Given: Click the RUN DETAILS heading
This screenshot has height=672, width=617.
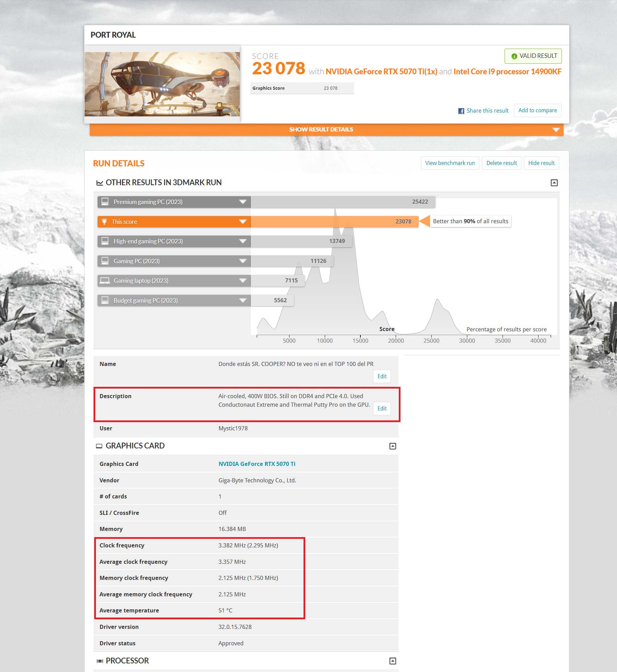Looking at the screenshot, I should click(119, 164).
